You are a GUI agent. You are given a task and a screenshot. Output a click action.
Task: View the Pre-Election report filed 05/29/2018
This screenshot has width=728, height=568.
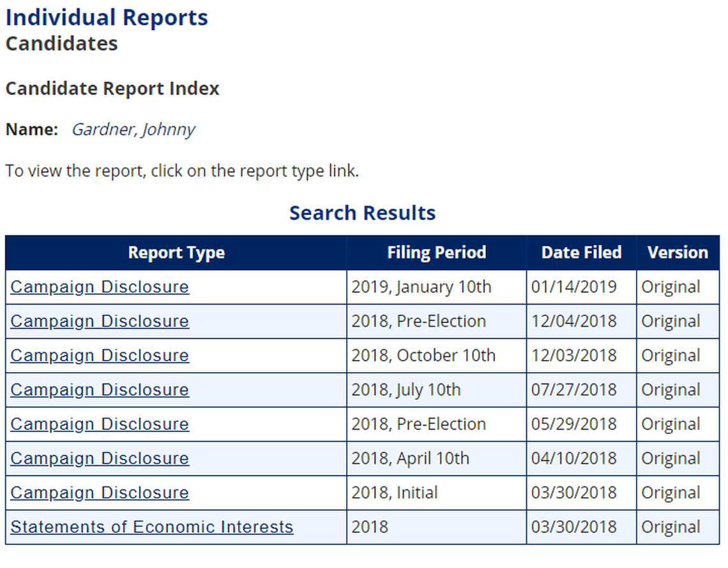[99, 424]
